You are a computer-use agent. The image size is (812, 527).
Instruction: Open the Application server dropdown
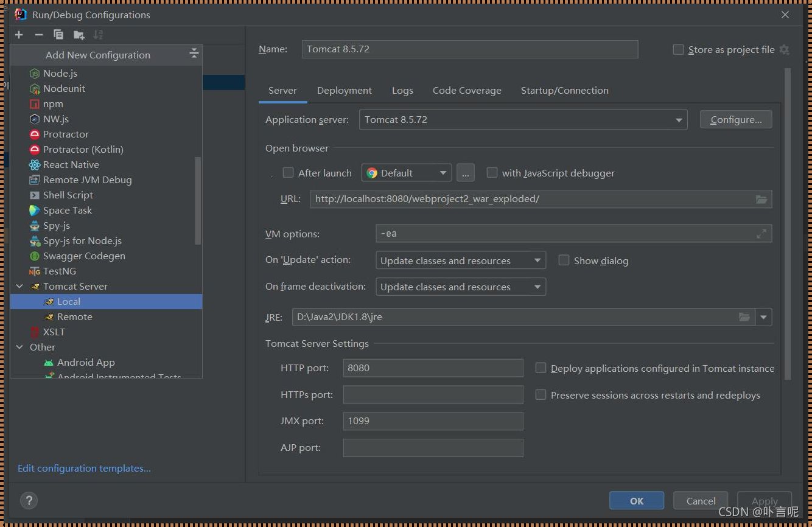(523, 119)
